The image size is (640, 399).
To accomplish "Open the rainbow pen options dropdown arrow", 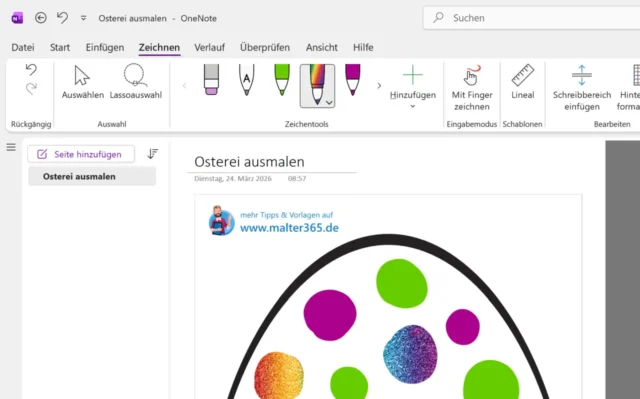I will [x=329, y=103].
